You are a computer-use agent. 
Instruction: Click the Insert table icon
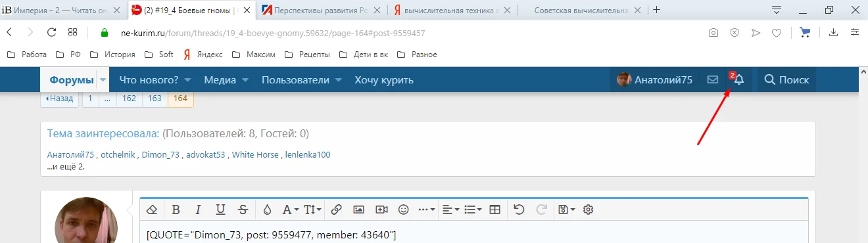click(495, 210)
